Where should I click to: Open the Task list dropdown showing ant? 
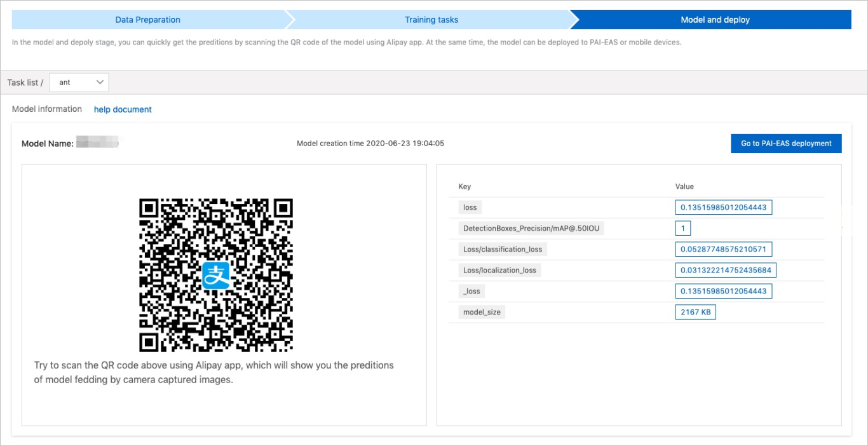coord(79,83)
